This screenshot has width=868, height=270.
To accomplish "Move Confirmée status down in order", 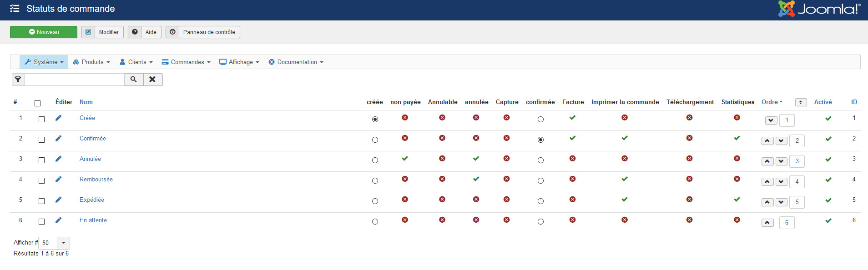I will click(781, 141).
